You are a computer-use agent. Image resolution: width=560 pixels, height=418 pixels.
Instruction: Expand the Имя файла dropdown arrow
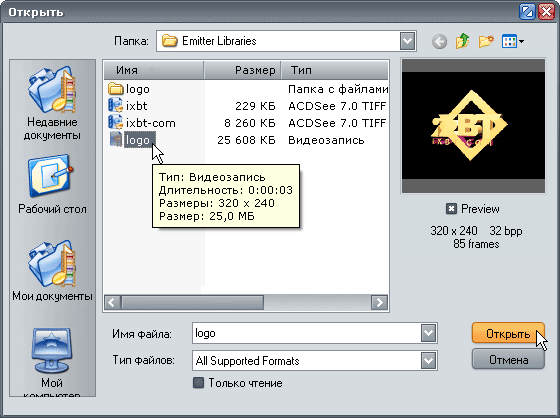pyautogui.click(x=429, y=333)
